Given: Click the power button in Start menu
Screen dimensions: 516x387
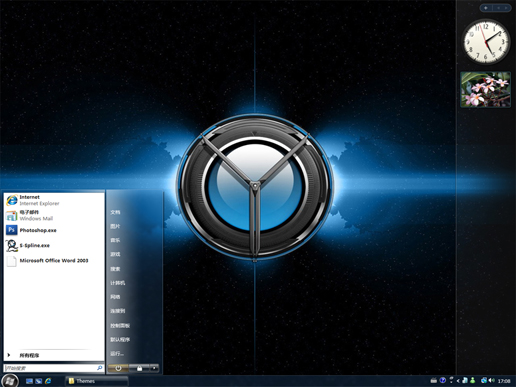Looking at the screenshot, I should 118,368.
